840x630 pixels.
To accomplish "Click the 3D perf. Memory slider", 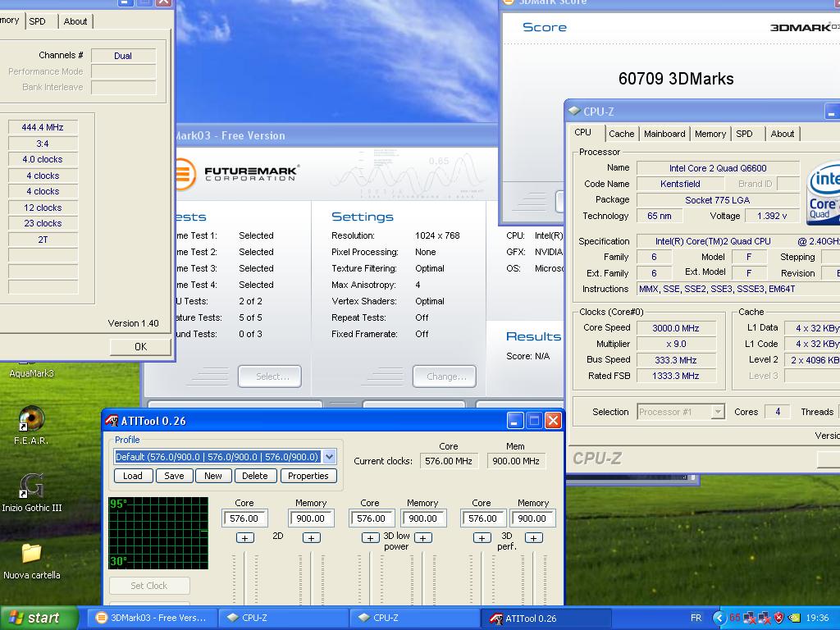I will (x=533, y=580).
